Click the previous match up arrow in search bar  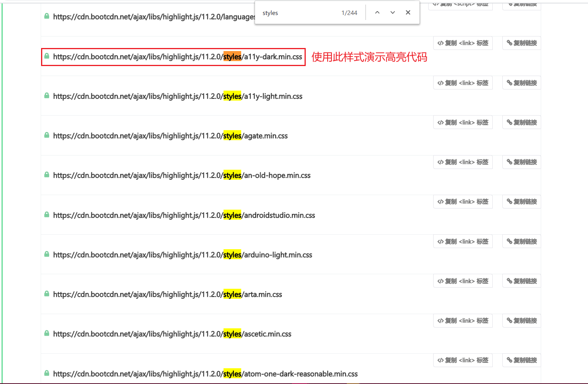(x=377, y=12)
